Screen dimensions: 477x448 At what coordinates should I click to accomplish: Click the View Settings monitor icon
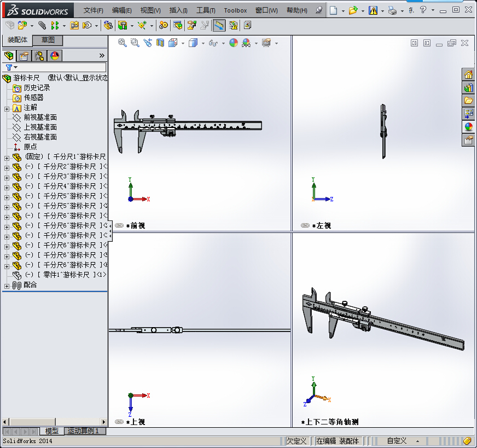pos(266,43)
